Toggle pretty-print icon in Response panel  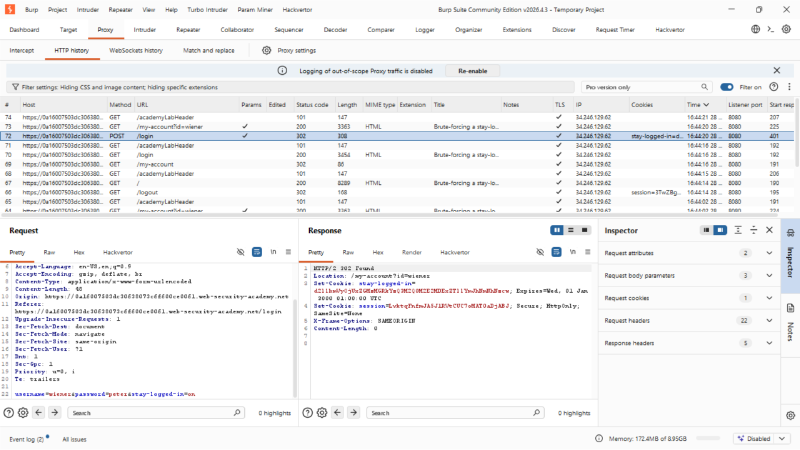(556, 252)
